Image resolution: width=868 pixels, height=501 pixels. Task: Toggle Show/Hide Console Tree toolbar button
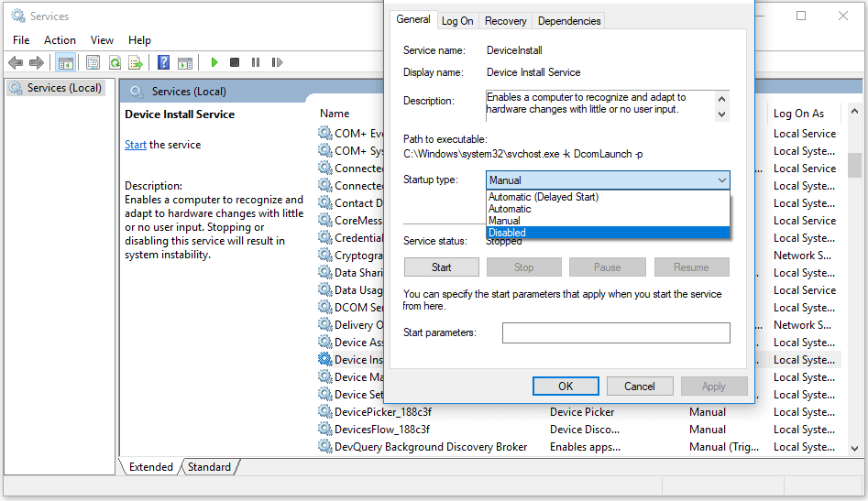(65, 62)
